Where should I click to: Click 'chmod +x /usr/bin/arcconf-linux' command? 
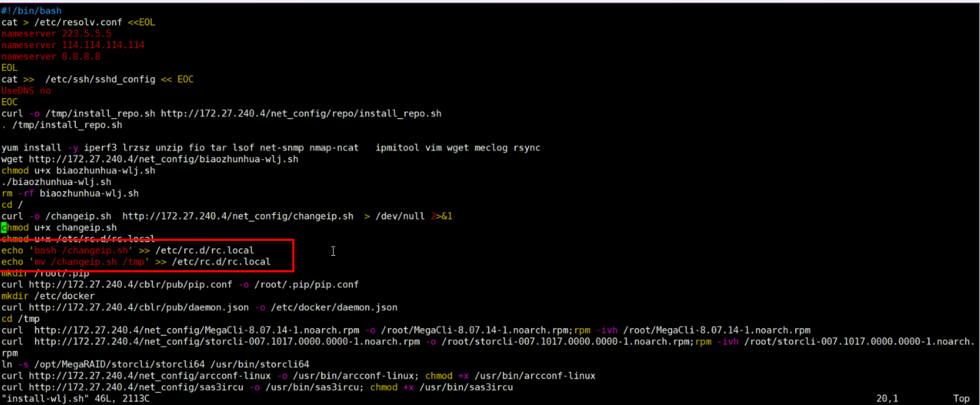(x=510, y=376)
